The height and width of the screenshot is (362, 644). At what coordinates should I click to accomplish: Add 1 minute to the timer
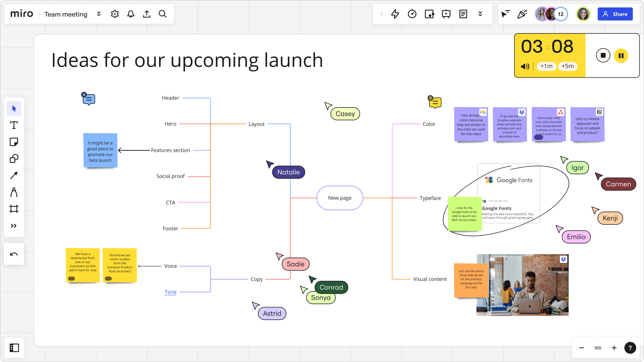click(546, 66)
